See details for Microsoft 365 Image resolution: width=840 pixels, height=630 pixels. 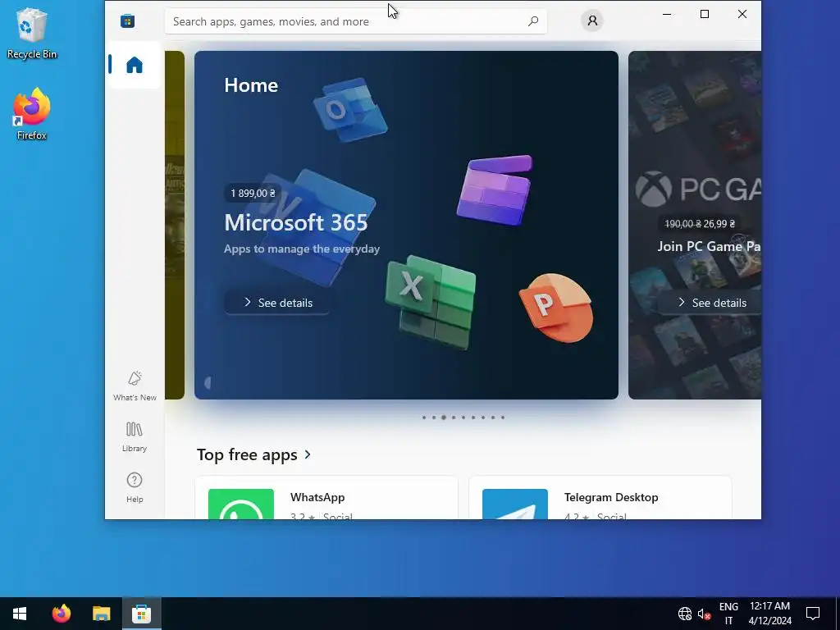tap(277, 303)
